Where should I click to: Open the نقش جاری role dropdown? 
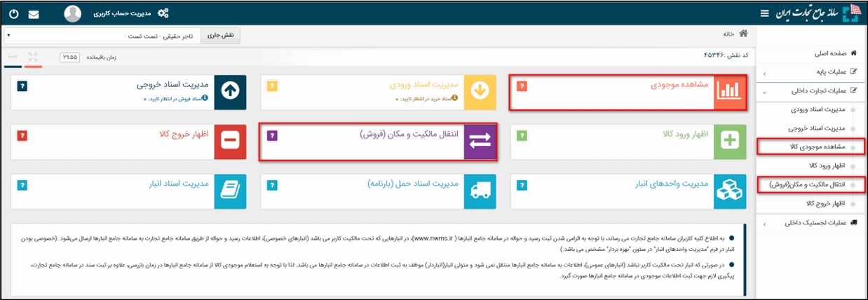coord(102,34)
